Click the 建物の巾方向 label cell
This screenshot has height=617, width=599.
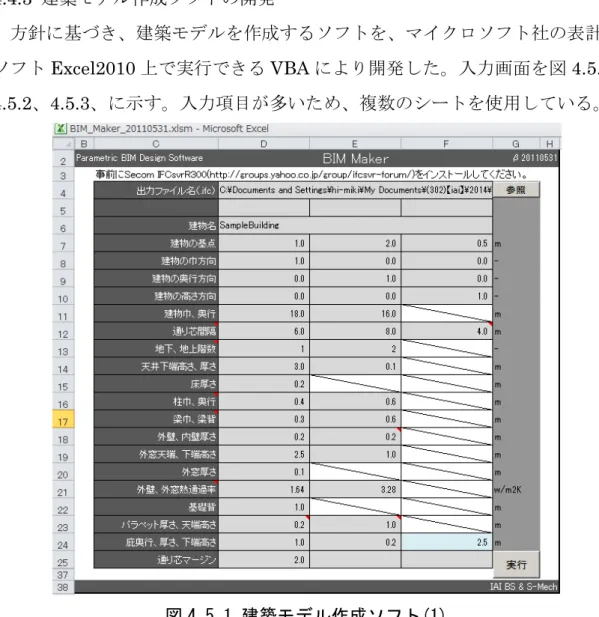coord(156,261)
